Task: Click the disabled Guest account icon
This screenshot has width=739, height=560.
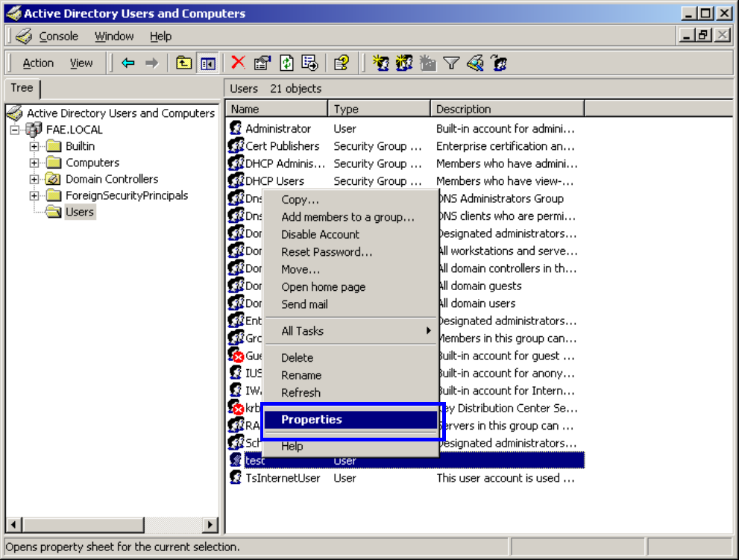Action: click(235, 355)
